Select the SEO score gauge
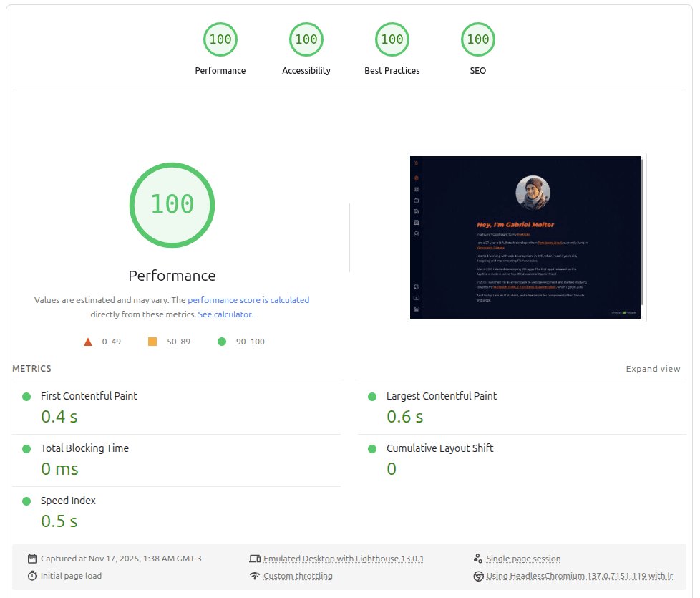The image size is (700, 598). pyautogui.click(x=478, y=39)
